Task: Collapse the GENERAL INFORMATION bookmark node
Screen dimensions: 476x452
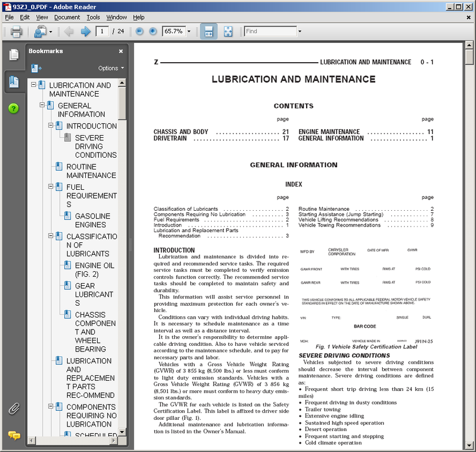Action: click(42, 105)
